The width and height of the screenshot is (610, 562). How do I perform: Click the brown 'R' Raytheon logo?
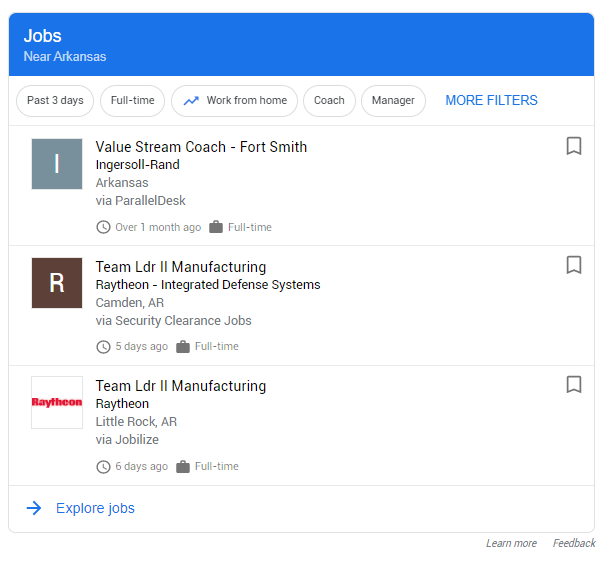click(57, 283)
